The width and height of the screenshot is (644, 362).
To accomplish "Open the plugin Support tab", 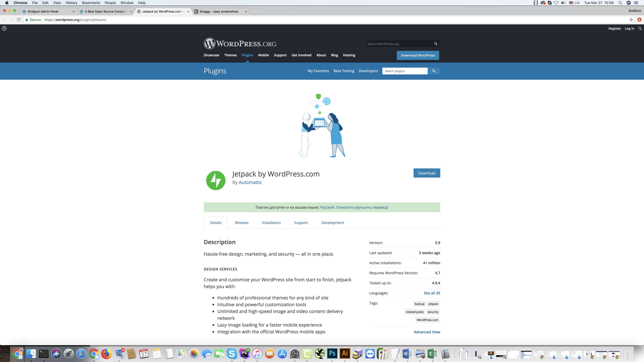I will (x=301, y=223).
